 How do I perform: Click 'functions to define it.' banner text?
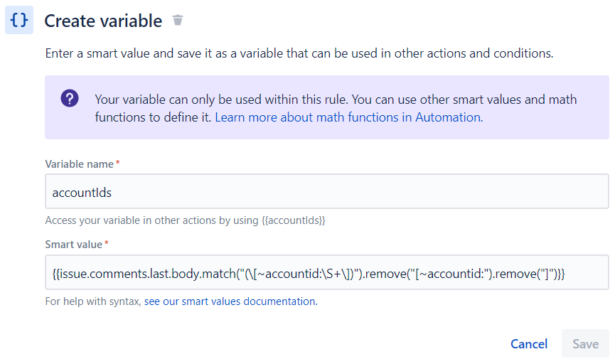(154, 117)
